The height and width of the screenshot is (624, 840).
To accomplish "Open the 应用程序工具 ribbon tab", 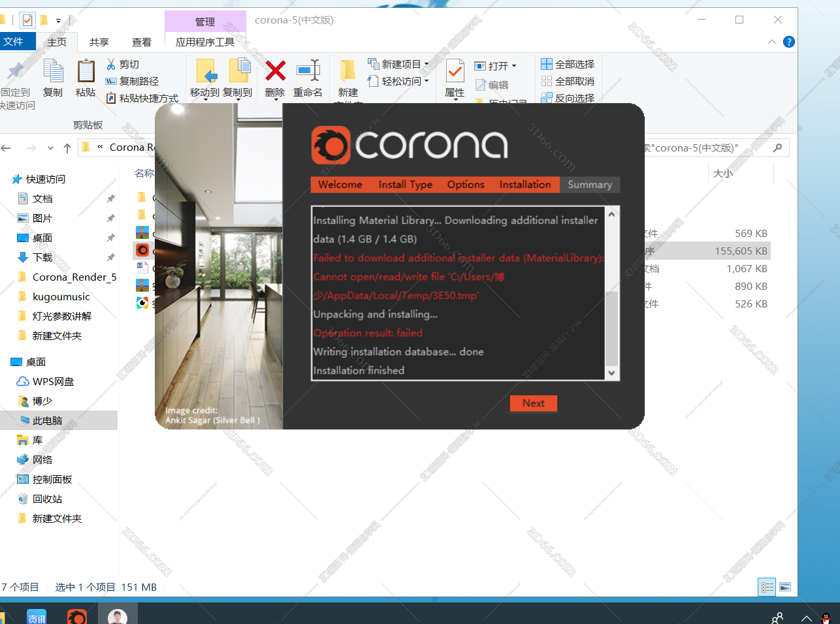I will [x=205, y=42].
